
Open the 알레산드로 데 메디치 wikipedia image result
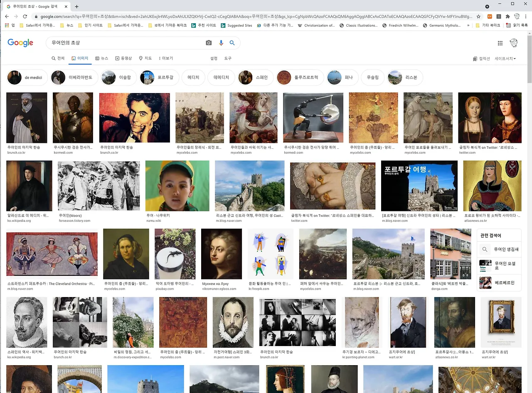click(29, 186)
